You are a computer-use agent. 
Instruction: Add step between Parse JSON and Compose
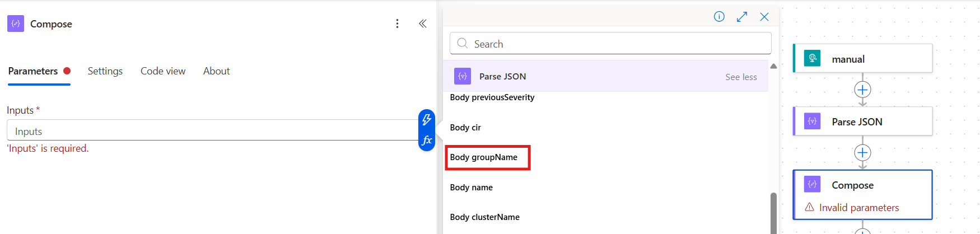pos(862,153)
